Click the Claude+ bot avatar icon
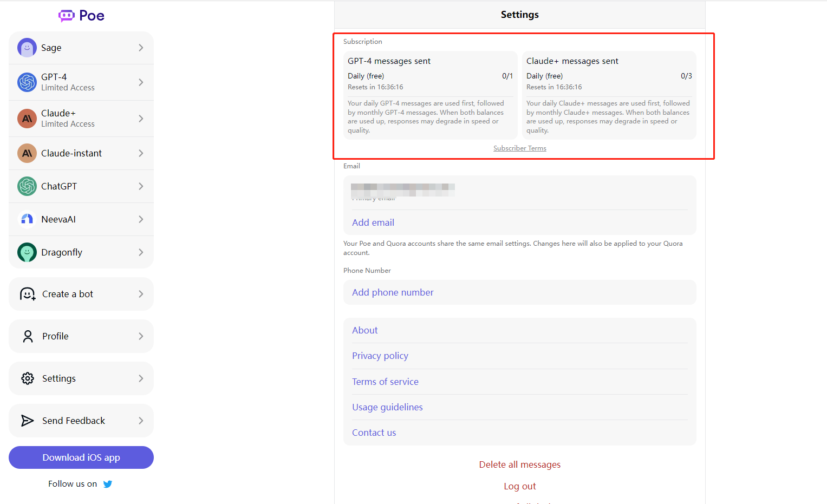 [27, 119]
